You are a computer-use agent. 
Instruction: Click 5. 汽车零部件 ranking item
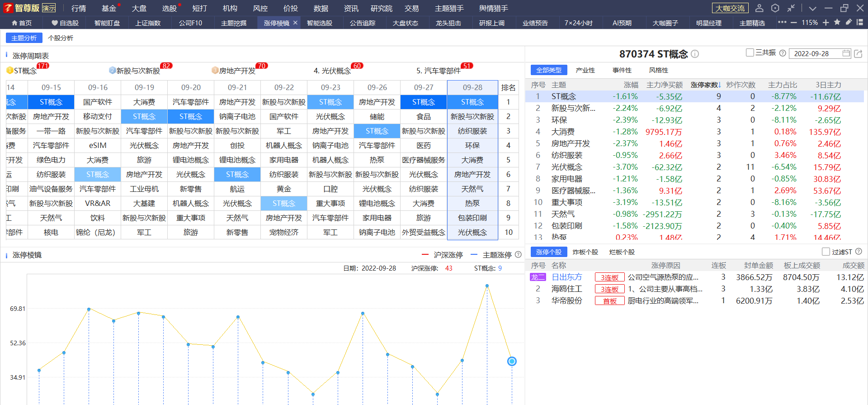click(439, 71)
